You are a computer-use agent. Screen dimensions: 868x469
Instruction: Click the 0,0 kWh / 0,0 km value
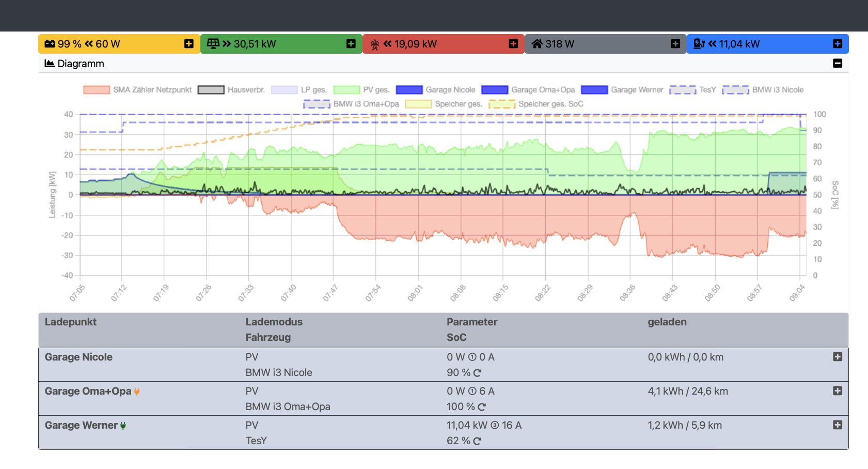[x=686, y=357]
